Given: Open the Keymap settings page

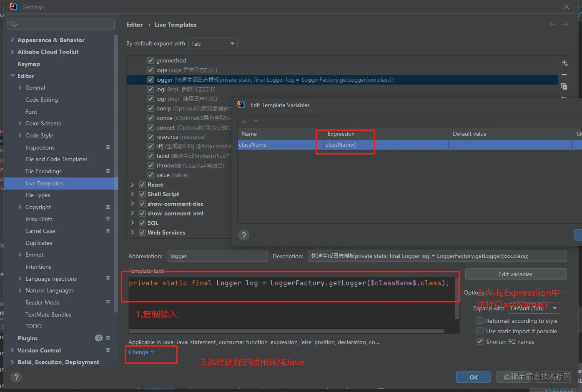Looking at the screenshot, I should (29, 64).
